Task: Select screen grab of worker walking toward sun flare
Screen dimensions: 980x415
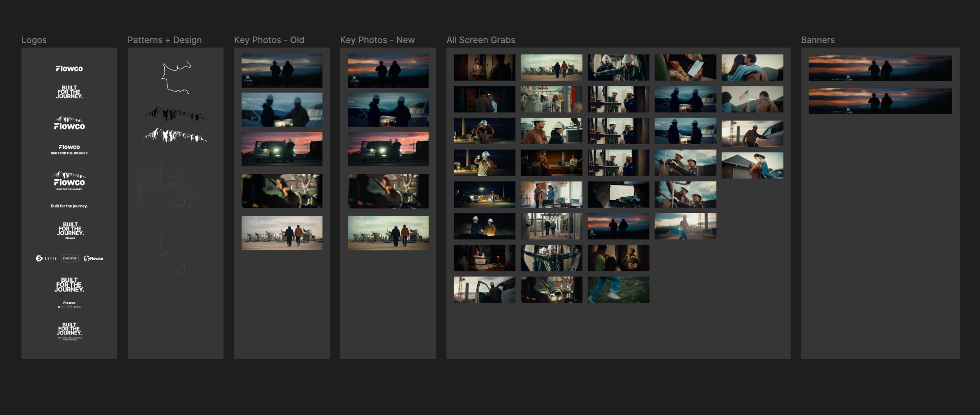Action: (685, 226)
